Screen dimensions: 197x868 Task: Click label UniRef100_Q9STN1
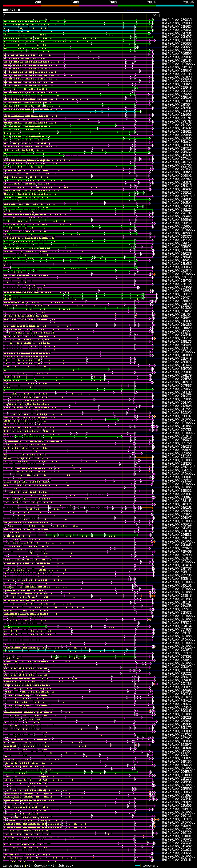(177, 118)
